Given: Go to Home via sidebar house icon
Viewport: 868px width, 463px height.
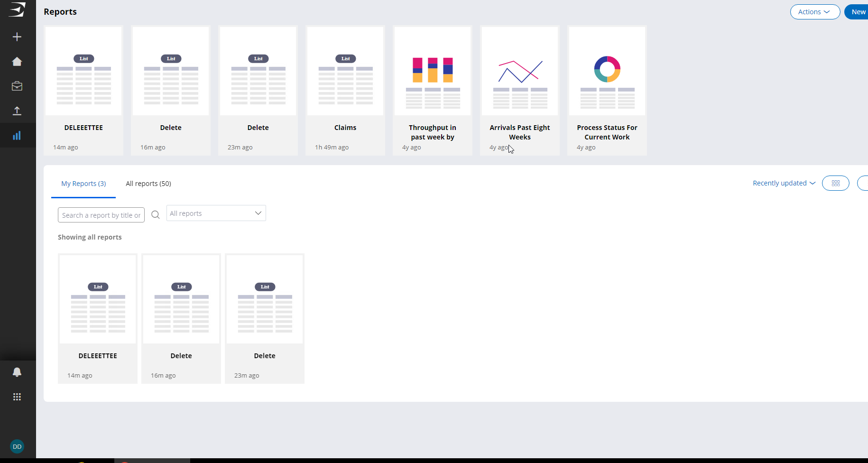Looking at the screenshot, I should click(x=17, y=62).
